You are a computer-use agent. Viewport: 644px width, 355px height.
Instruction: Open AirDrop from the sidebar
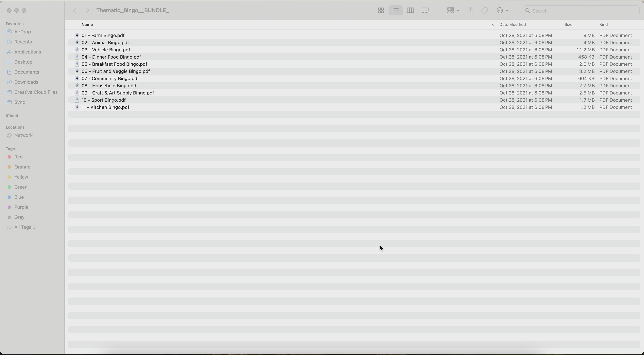(x=22, y=32)
